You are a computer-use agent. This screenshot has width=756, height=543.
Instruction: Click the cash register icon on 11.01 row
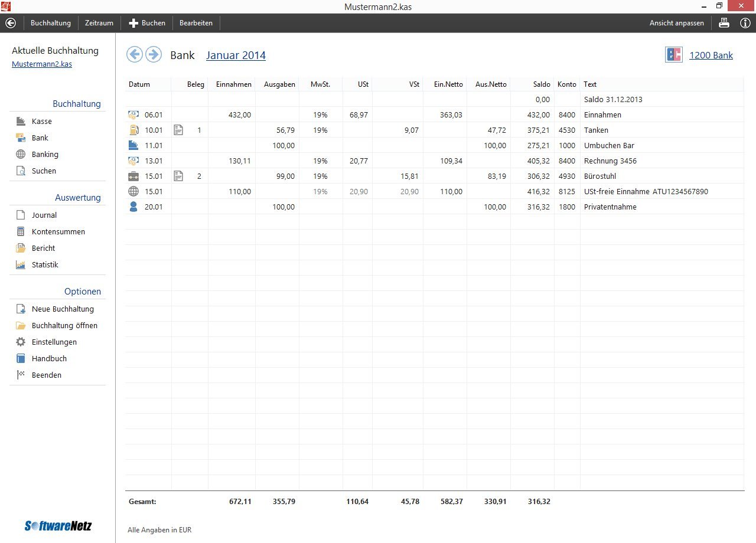click(133, 145)
